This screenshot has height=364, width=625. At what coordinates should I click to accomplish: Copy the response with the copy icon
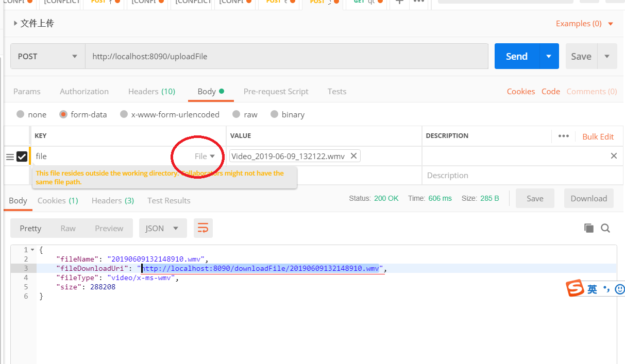click(x=588, y=228)
